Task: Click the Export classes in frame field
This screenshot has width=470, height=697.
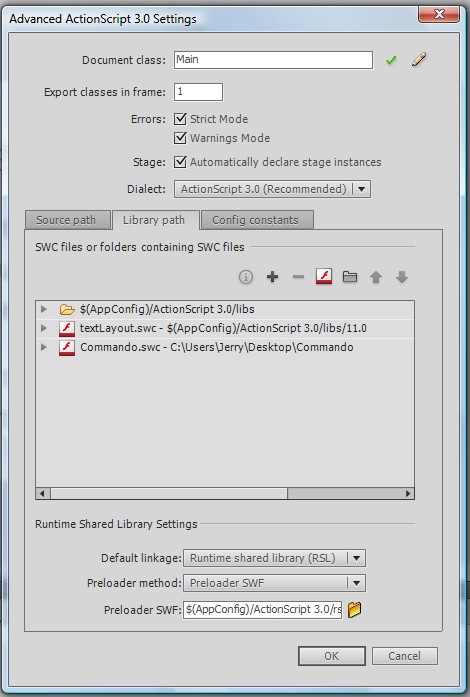Action: point(198,92)
